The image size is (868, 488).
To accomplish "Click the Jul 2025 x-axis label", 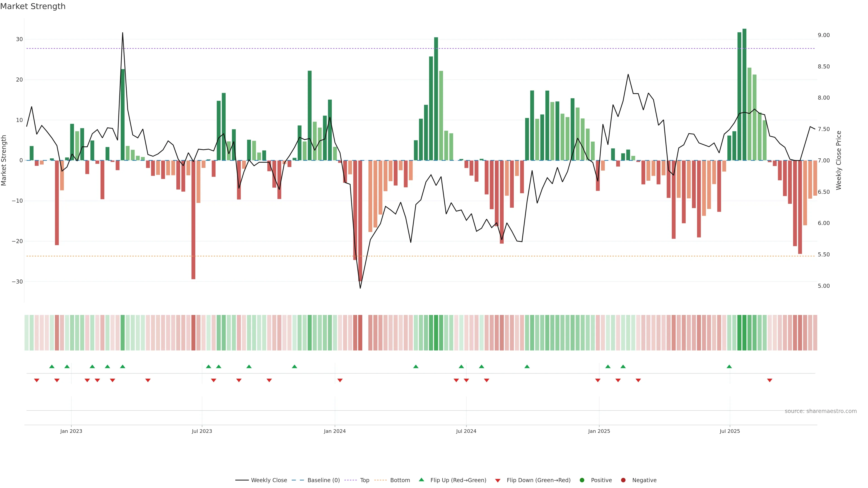I will click(x=729, y=431).
